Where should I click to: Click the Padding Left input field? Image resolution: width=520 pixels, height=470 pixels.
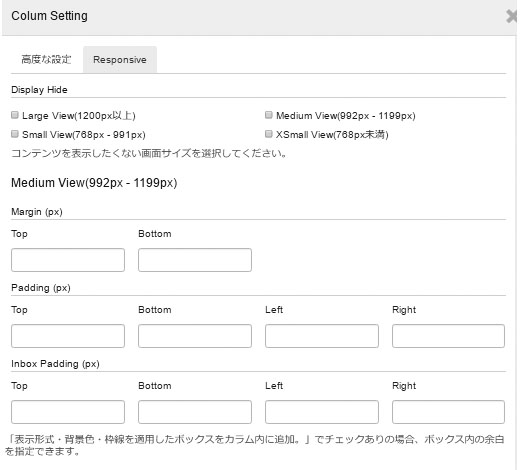click(322, 336)
